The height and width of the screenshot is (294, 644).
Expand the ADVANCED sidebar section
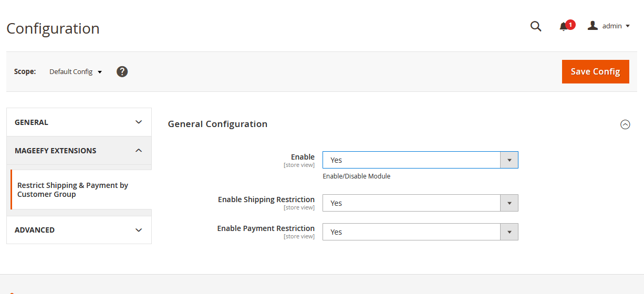(79, 230)
